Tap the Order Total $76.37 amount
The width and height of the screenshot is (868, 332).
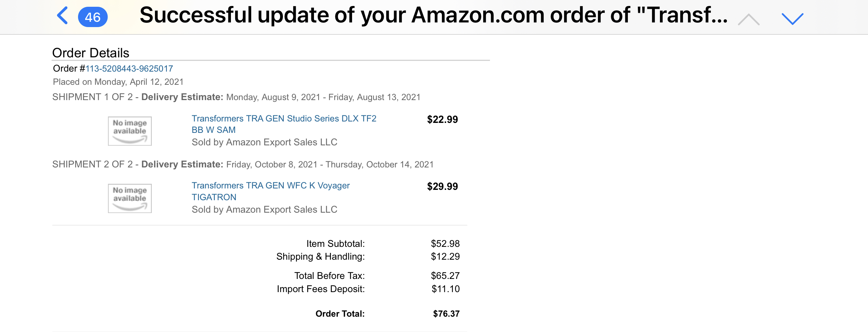click(446, 313)
